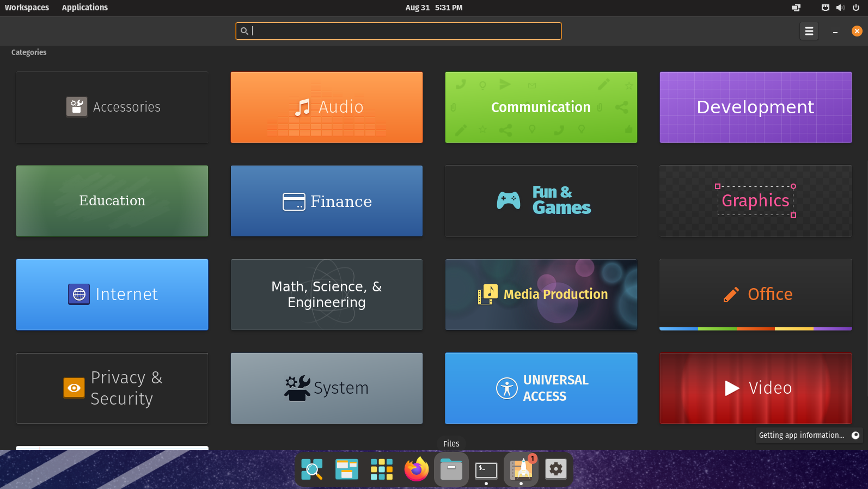
Task: Open Pop!_Shop rocket icon in dock
Action: pos(521,469)
